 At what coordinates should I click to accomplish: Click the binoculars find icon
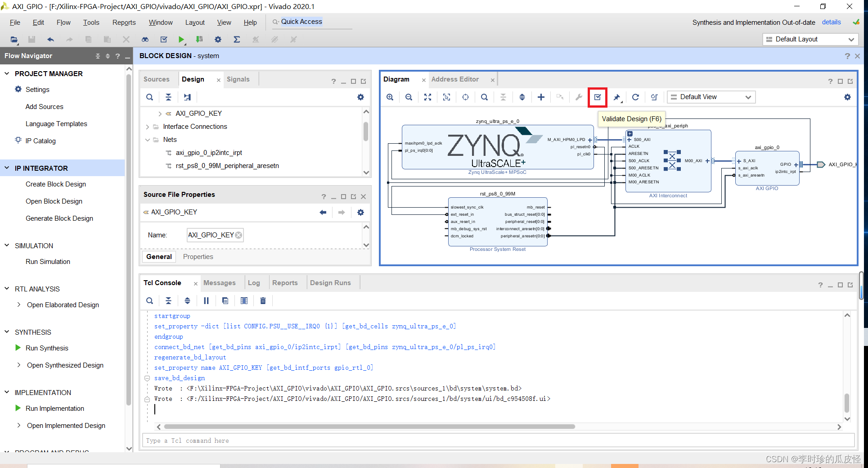click(145, 40)
